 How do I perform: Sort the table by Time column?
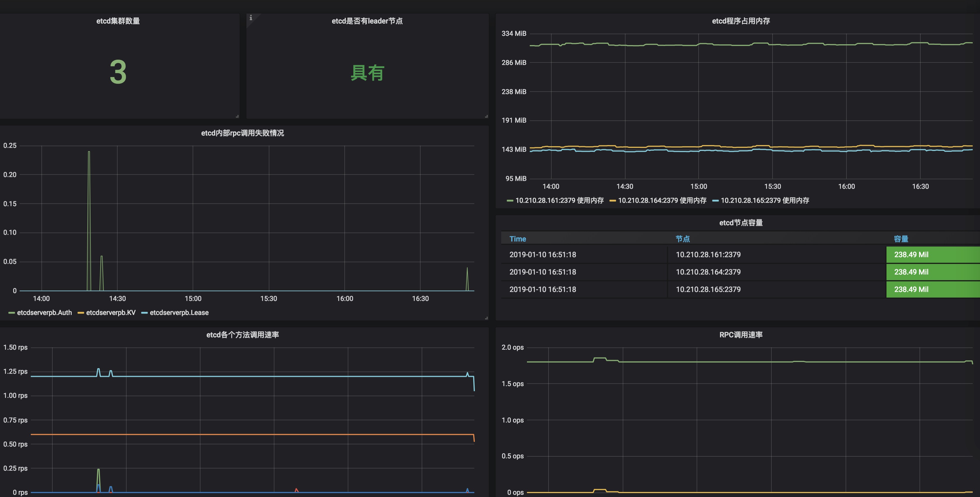pos(517,239)
